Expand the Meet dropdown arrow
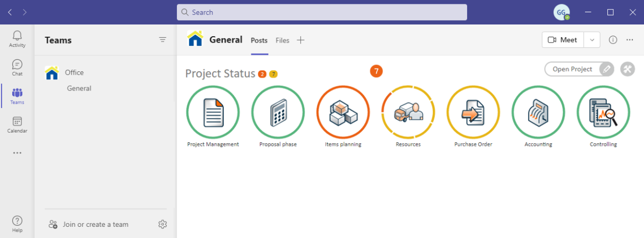 point(592,40)
